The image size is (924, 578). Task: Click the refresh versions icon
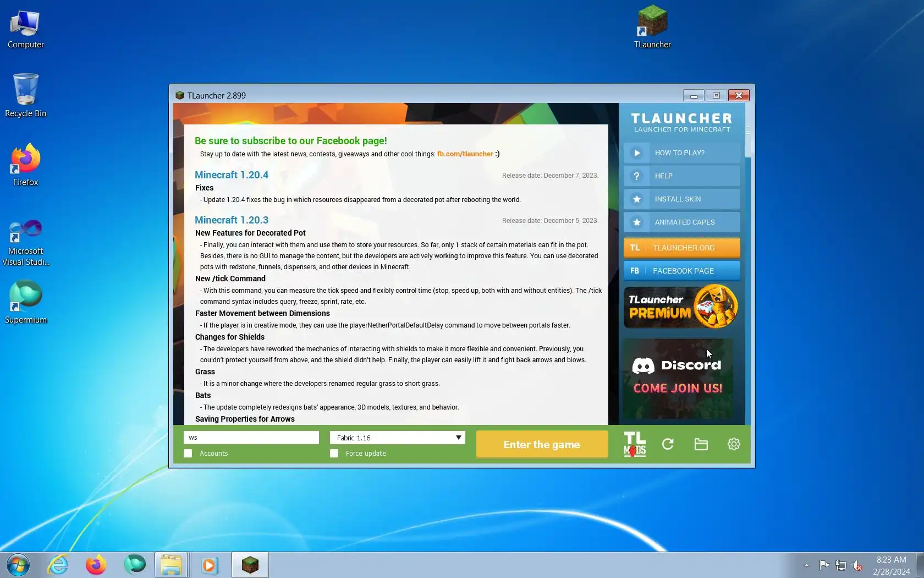pyautogui.click(x=668, y=444)
